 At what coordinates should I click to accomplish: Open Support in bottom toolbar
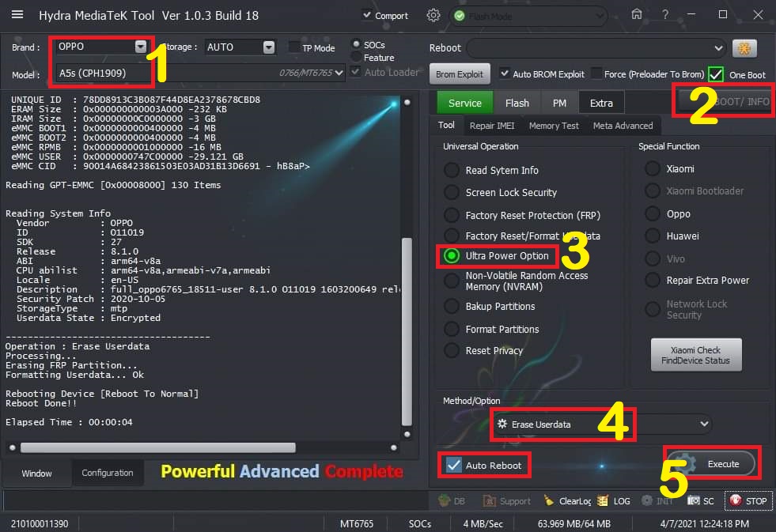tap(506, 501)
